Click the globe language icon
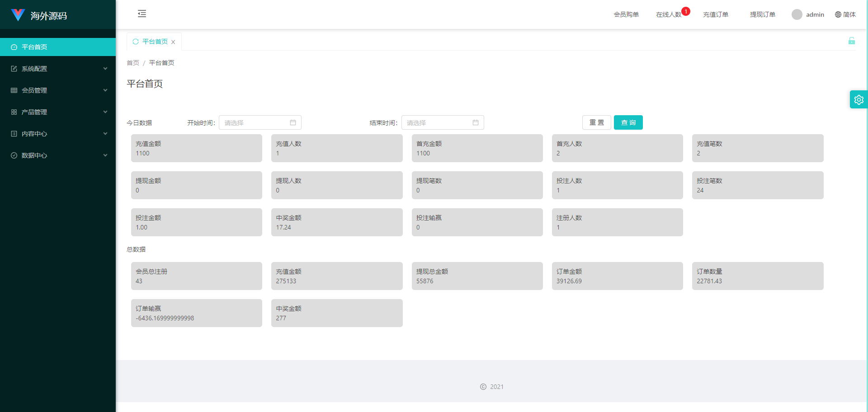868x412 pixels. point(838,14)
